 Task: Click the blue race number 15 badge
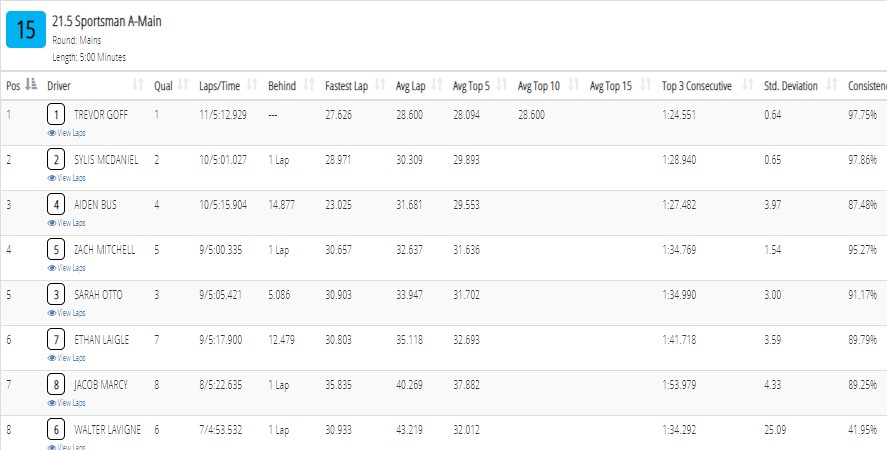click(26, 29)
